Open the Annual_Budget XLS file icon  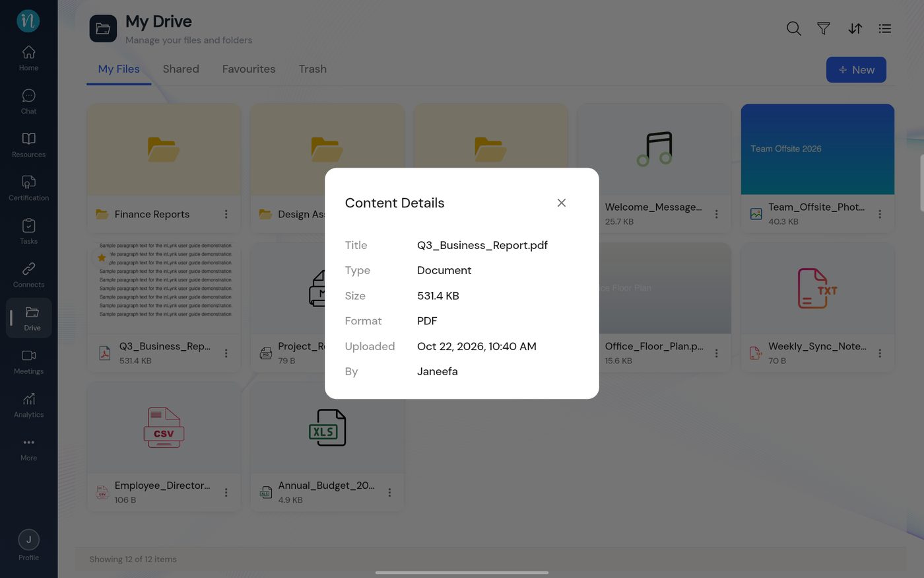point(327,428)
